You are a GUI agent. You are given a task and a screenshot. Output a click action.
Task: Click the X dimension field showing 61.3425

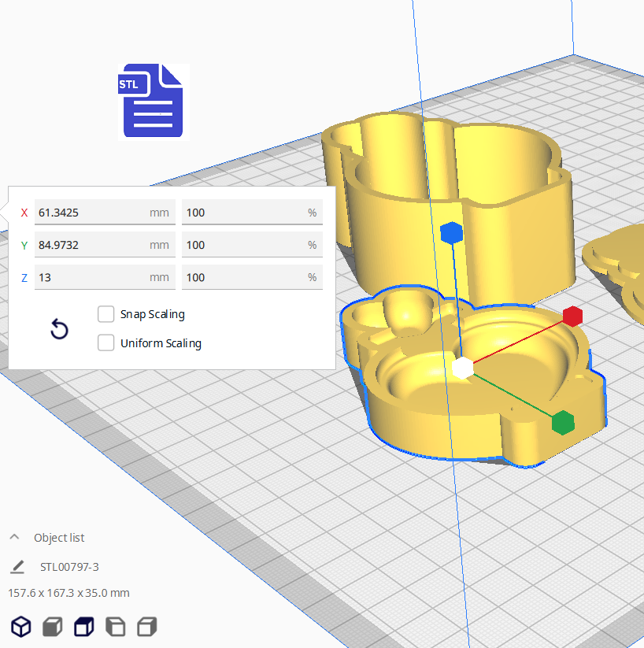91,213
